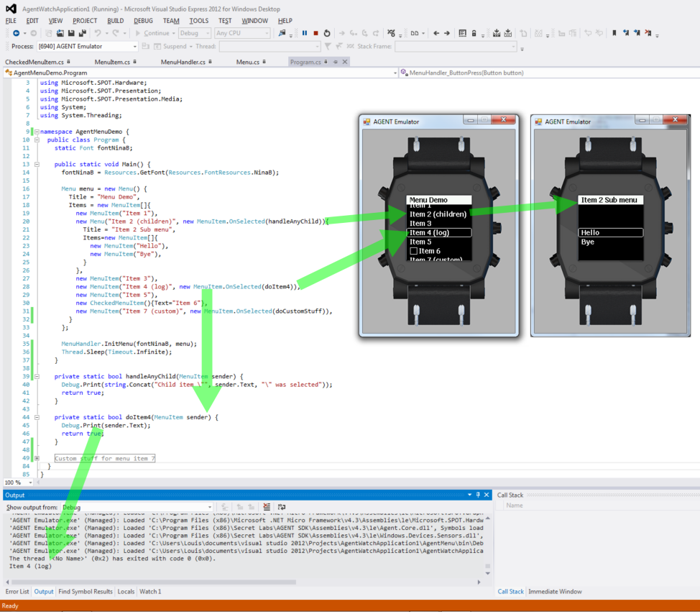Clear all output pane icon
The width and height of the screenshot is (700, 612).
[x=267, y=506]
